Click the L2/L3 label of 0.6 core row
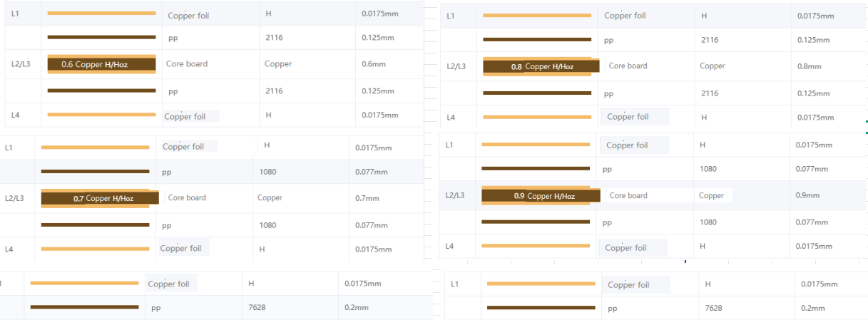868x320 pixels. (21, 64)
